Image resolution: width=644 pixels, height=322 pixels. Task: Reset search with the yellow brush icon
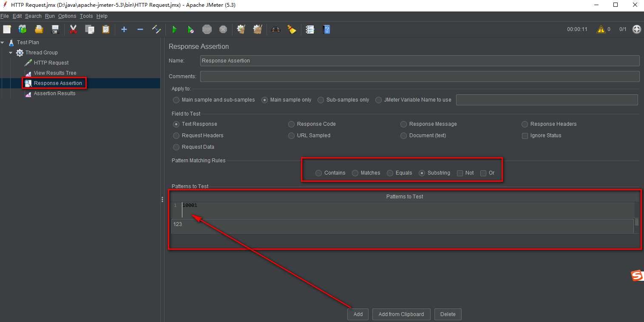tap(292, 29)
